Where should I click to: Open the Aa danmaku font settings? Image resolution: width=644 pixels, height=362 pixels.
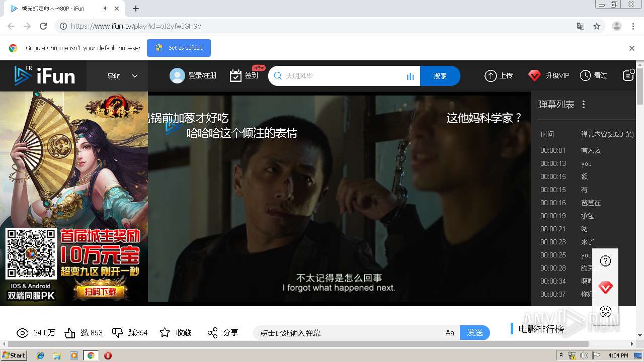[450, 333]
